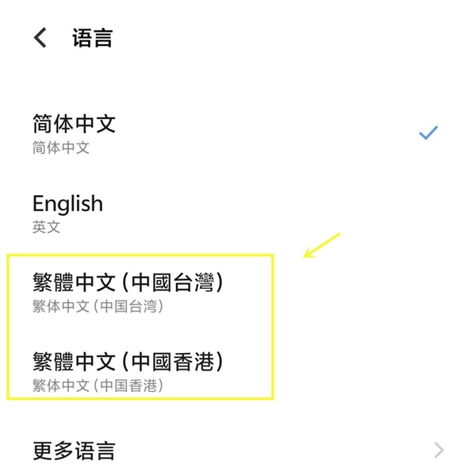Click gray subtitle 繁体中文 (中国香港)
This screenshot has width=476, height=476.
(x=98, y=386)
